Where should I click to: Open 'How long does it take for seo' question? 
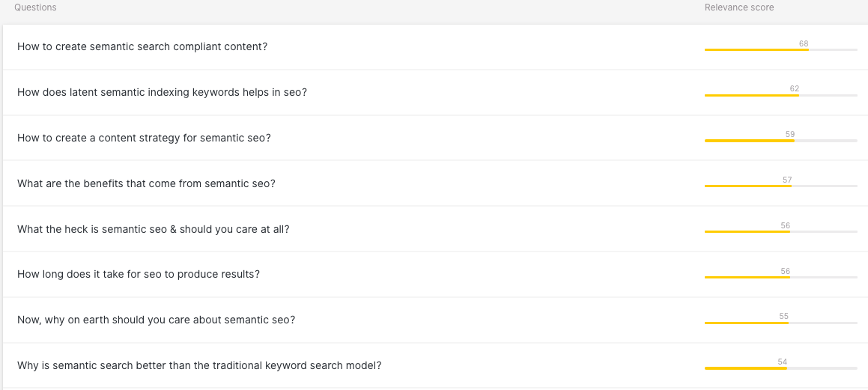(139, 274)
